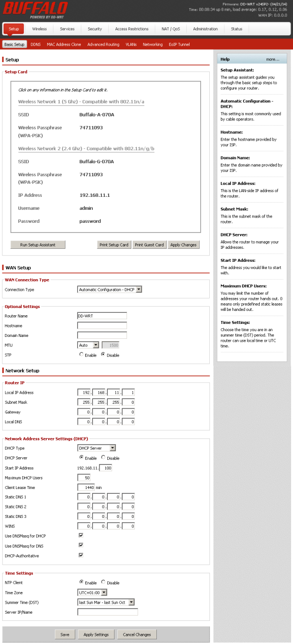The width and height of the screenshot is (293, 644).
Task: Click the Setup Card password value
Action: pyautogui.click(x=90, y=221)
